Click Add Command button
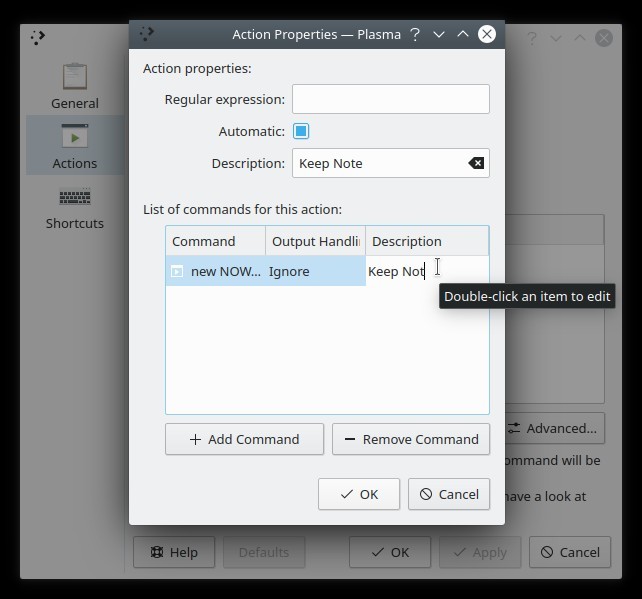 click(244, 439)
